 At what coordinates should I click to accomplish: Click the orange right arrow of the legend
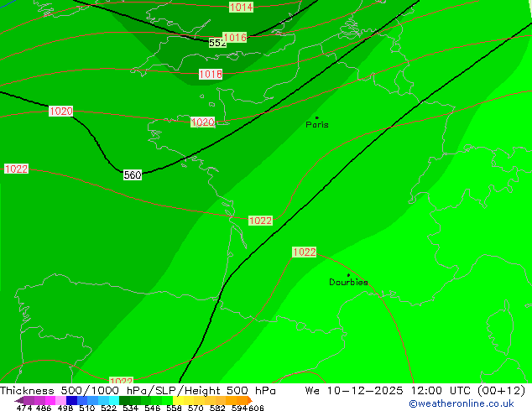pos(250,400)
